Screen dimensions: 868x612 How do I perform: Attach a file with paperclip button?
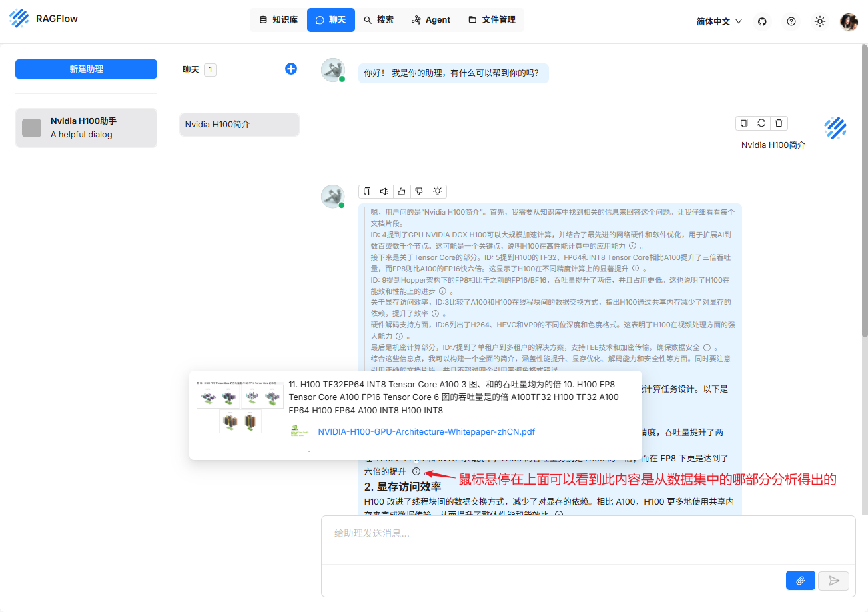pyautogui.click(x=801, y=581)
